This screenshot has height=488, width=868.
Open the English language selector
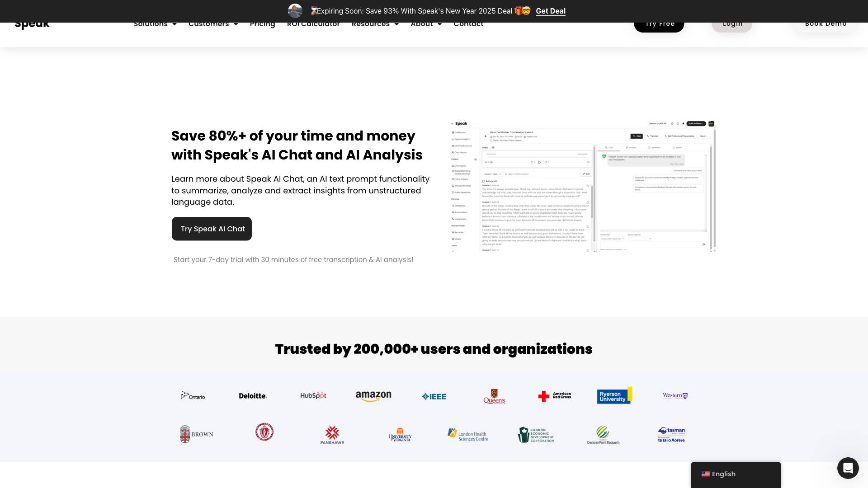click(x=736, y=474)
